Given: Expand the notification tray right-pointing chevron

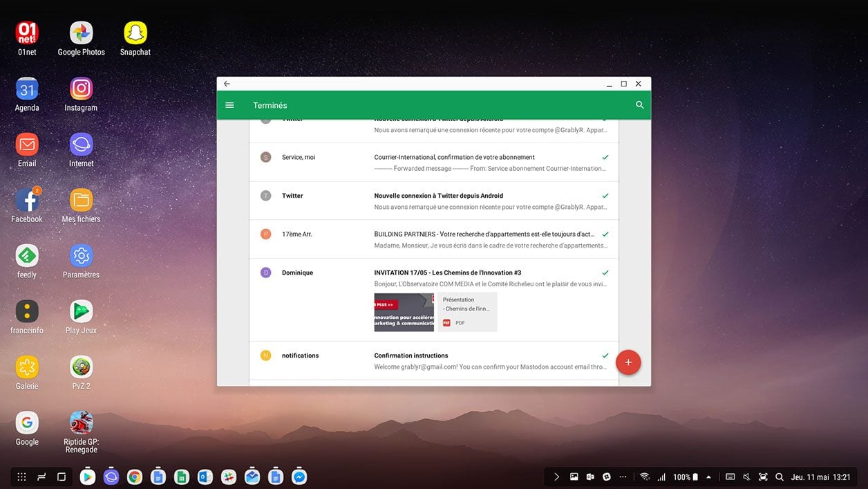Looking at the screenshot, I should [557, 477].
